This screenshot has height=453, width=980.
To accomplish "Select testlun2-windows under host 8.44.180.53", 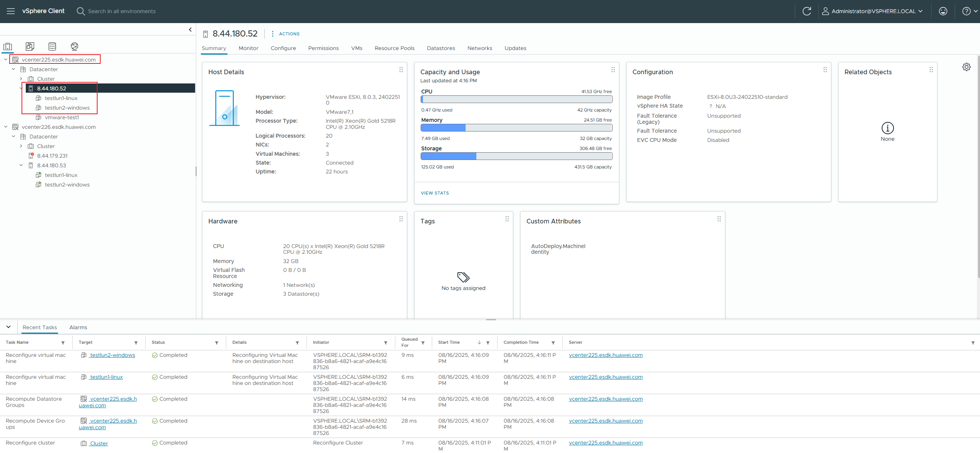I will coord(67,185).
